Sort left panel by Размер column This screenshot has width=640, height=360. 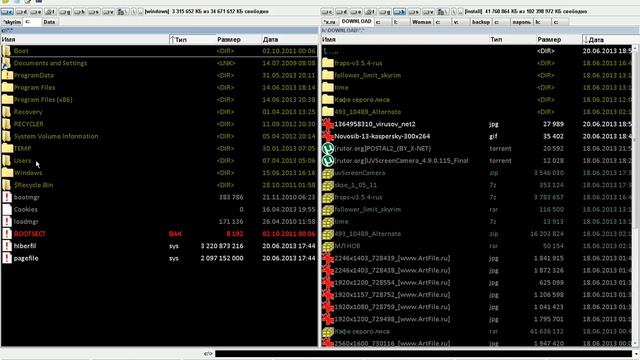click(238, 40)
